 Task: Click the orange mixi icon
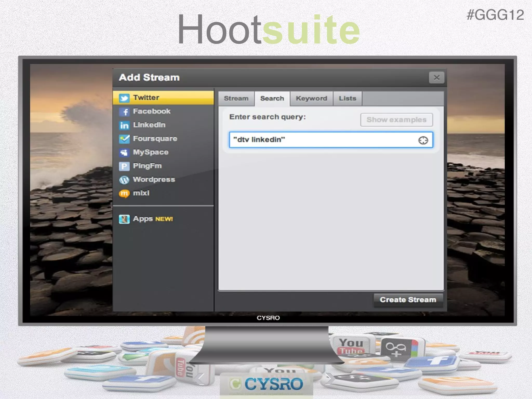[x=124, y=194]
